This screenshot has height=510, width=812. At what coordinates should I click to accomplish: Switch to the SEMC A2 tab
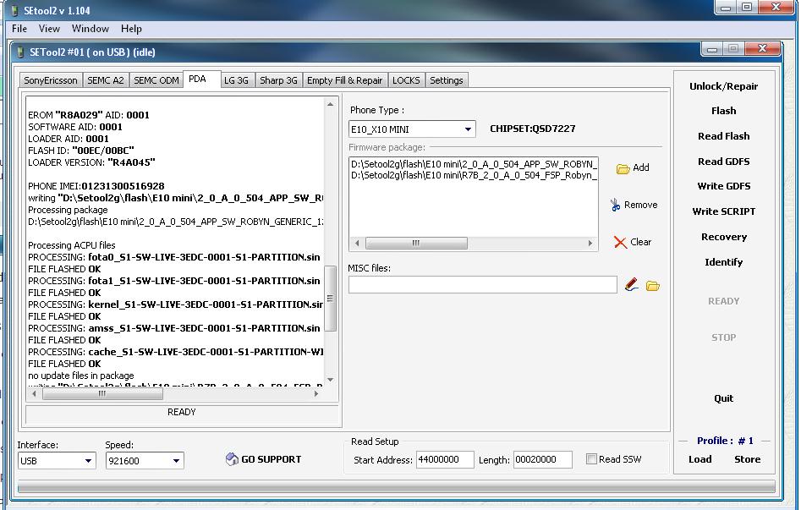coord(106,80)
